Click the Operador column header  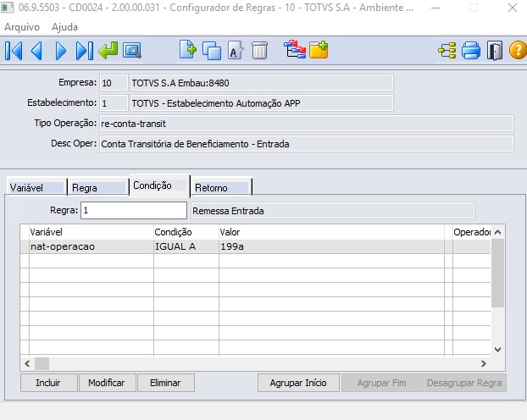pyautogui.click(x=472, y=232)
